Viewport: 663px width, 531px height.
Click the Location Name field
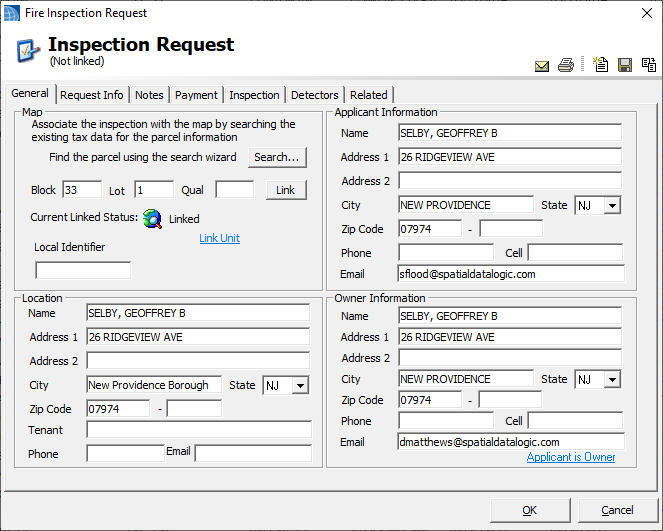click(198, 313)
